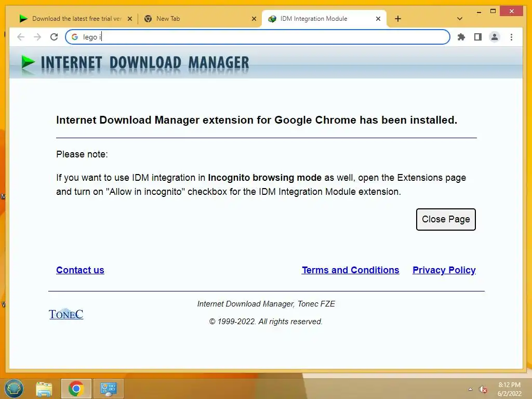532x399 pixels.
Task: Open the Extensions puzzle icon
Action: (x=461, y=37)
